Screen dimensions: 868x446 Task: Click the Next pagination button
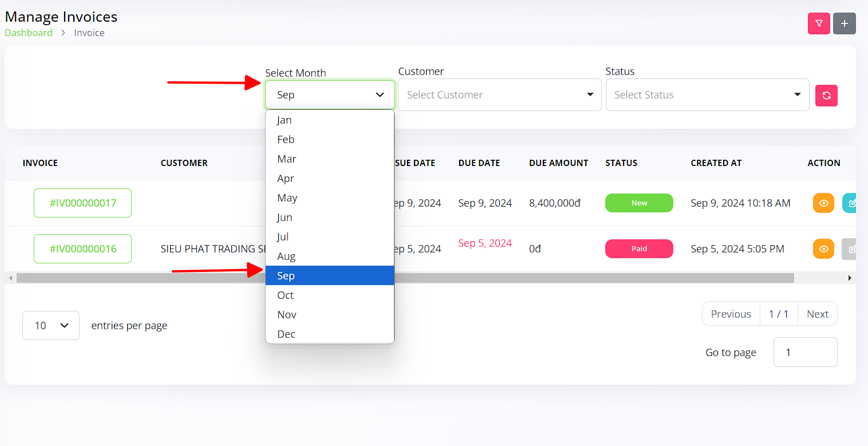pyautogui.click(x=818, y=314)
